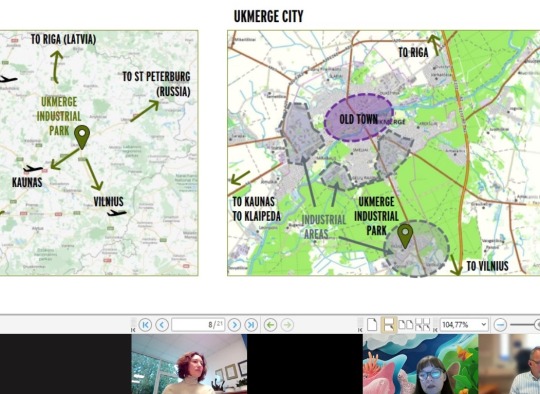Select continuous facing pages layout

pos(423,324)
